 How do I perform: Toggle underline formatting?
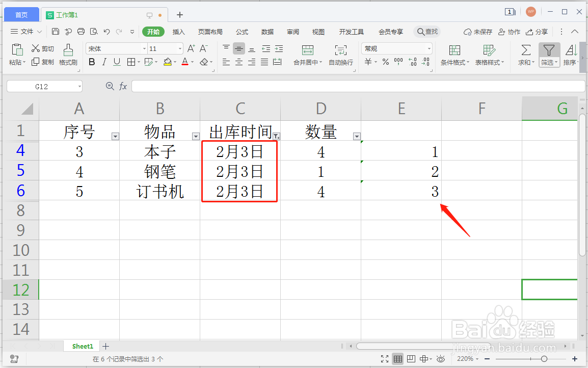coord(117,62)
